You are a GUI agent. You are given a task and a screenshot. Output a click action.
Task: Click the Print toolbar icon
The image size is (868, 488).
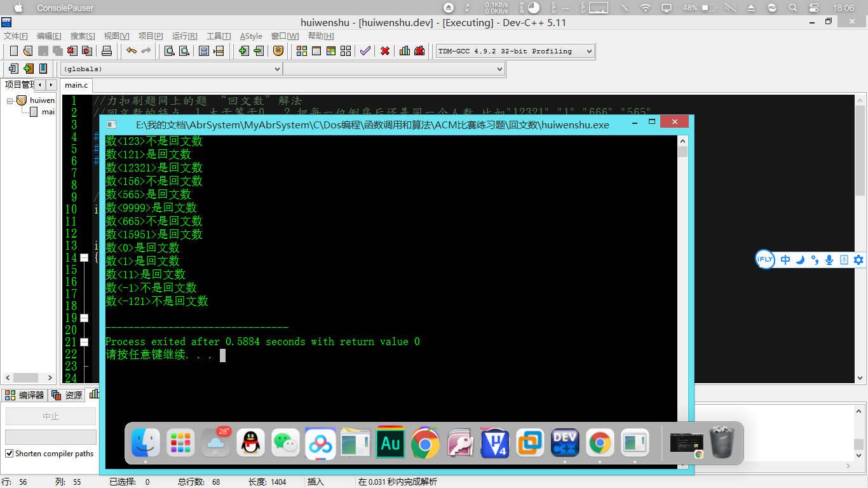coord(107,51)
